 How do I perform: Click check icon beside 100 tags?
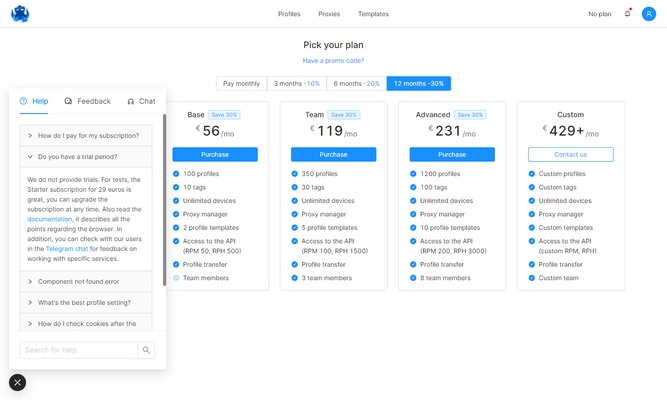pos(413,187)
